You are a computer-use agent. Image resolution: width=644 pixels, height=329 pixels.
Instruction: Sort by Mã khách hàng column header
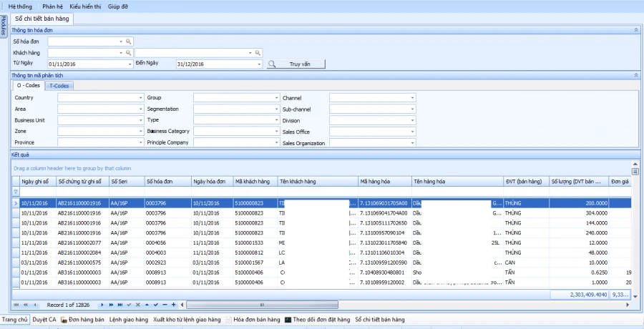coord(255,182)
